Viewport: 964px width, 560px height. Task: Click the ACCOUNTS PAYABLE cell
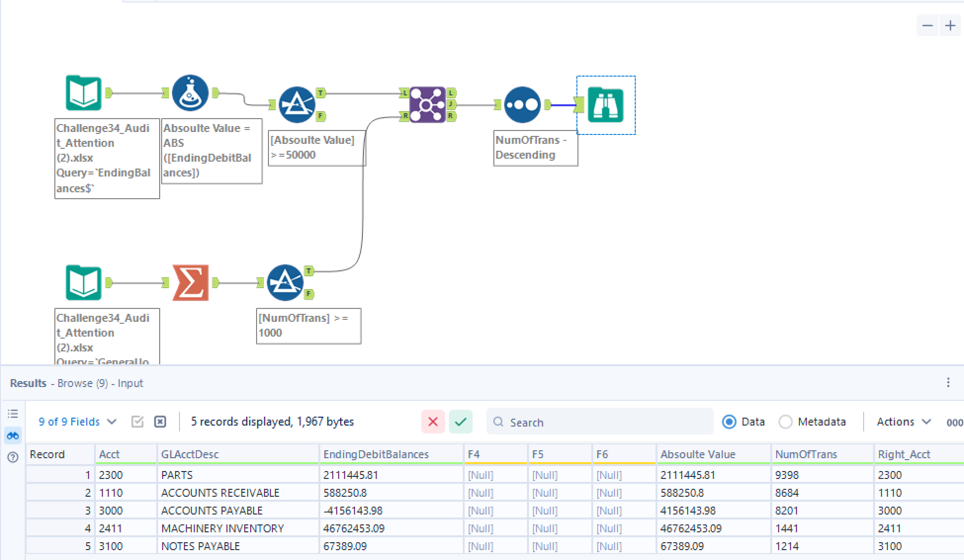238,511
